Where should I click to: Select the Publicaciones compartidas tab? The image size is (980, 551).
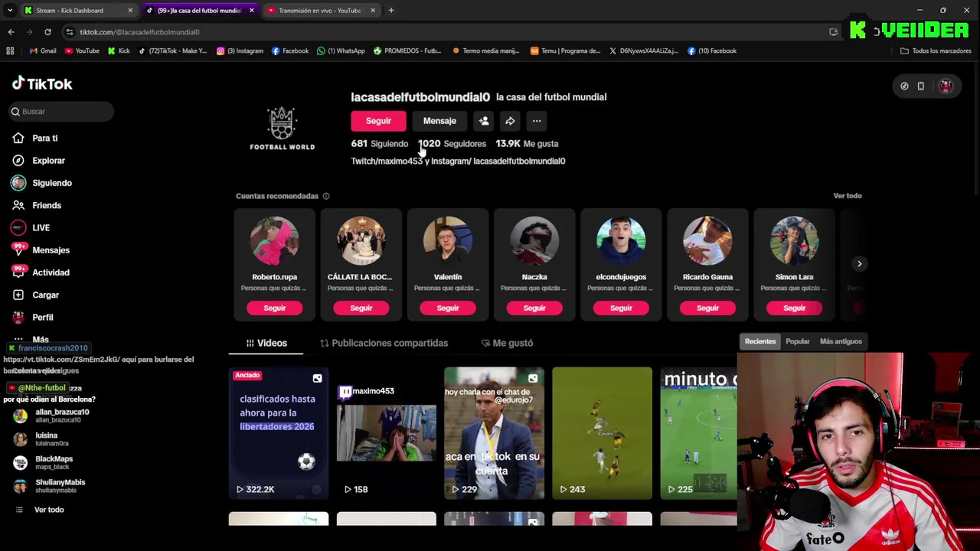[384, 343]
